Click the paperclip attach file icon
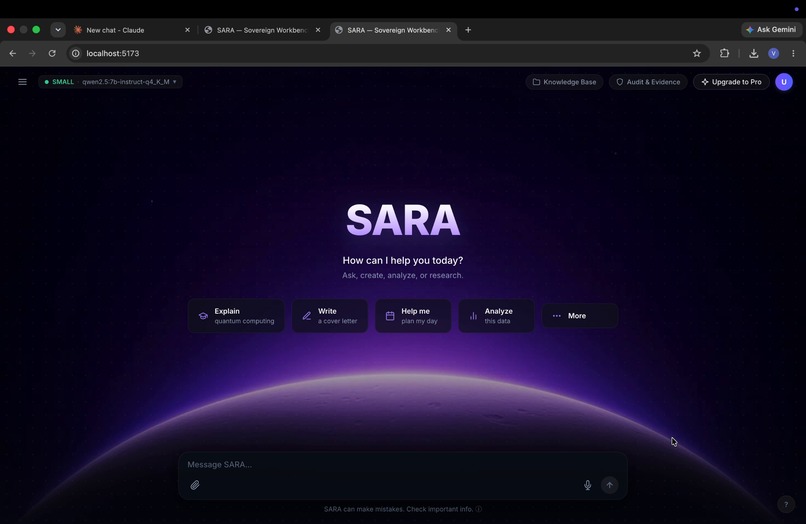 pyautogui.click(x=195, y=485)
